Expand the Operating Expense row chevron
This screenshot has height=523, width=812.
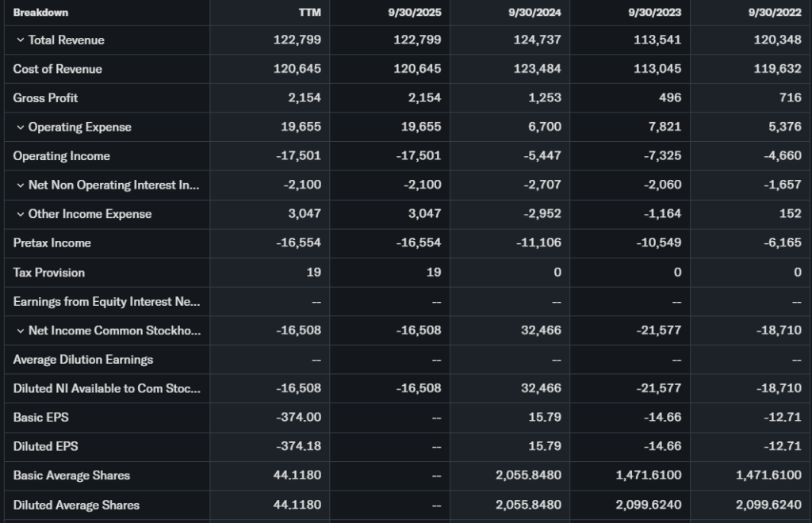[x=20, y=128]
